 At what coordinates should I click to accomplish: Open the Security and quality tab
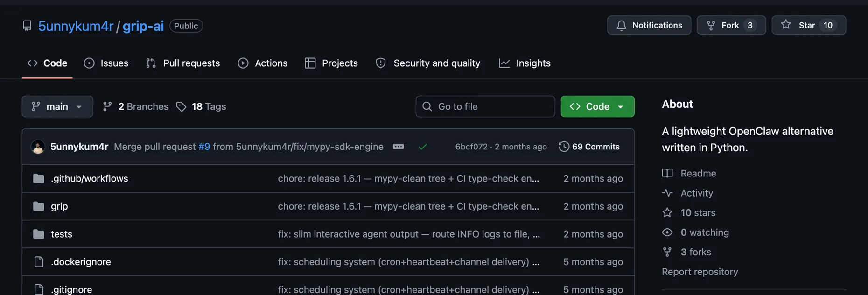click(x=428, y=63)
